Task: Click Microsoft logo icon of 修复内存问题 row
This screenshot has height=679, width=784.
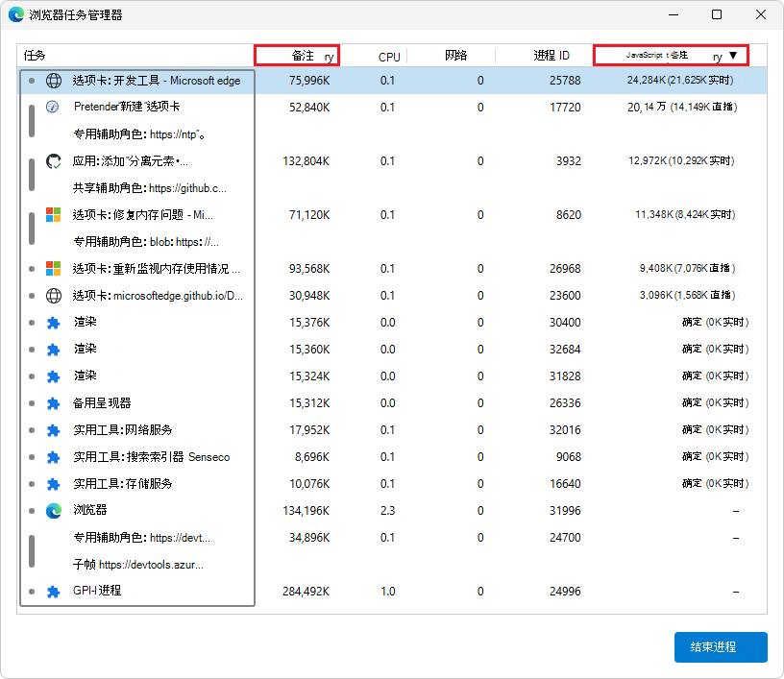Action: pos(54,215)
